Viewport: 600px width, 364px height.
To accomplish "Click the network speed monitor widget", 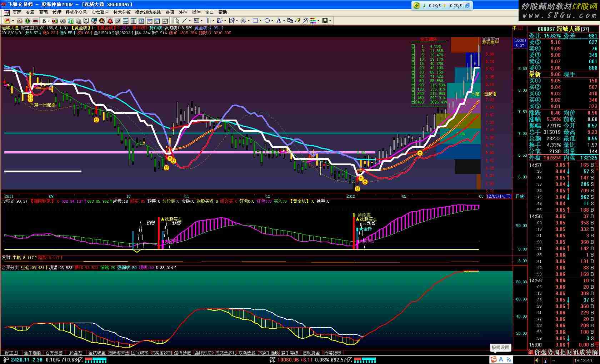I will pos(443,6).
